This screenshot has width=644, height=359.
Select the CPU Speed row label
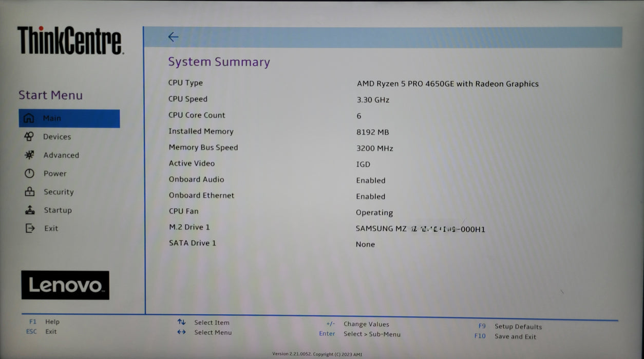point(188,99)
